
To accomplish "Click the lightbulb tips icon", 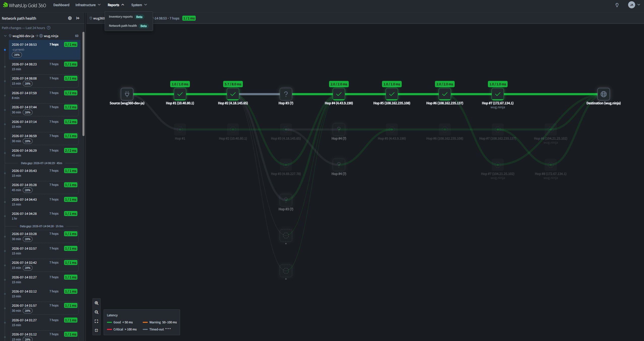I will click(617, 5).
